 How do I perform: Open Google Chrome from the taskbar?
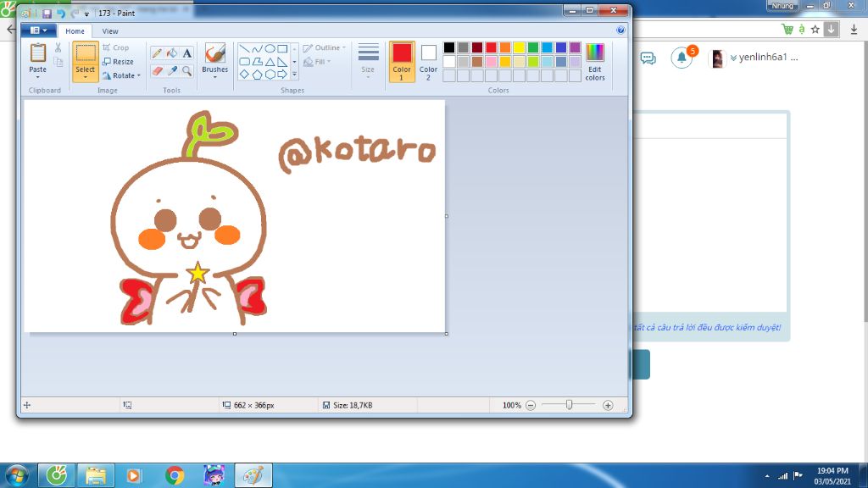tap(175, 475)
